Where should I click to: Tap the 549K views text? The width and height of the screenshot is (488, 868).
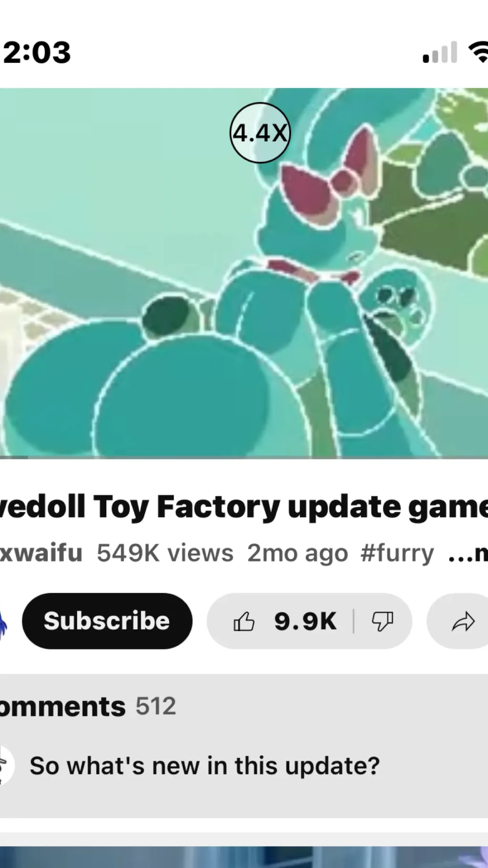click(165, 553)
